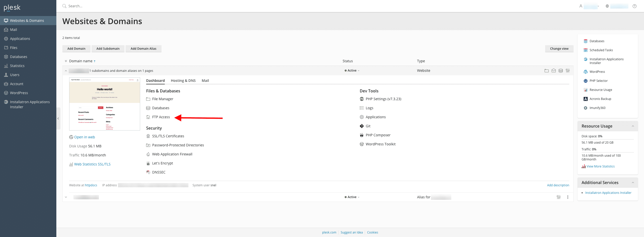Image resolution: width=644 pixels, height=237 pixels.
Task: Open the user account dropdown in header
Action: [x=589, y=6]
